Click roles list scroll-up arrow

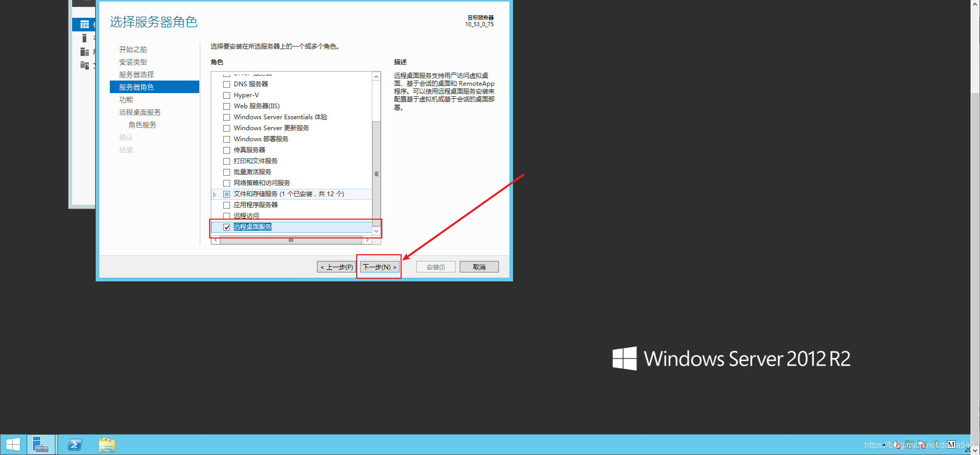(x=376, y=76)
